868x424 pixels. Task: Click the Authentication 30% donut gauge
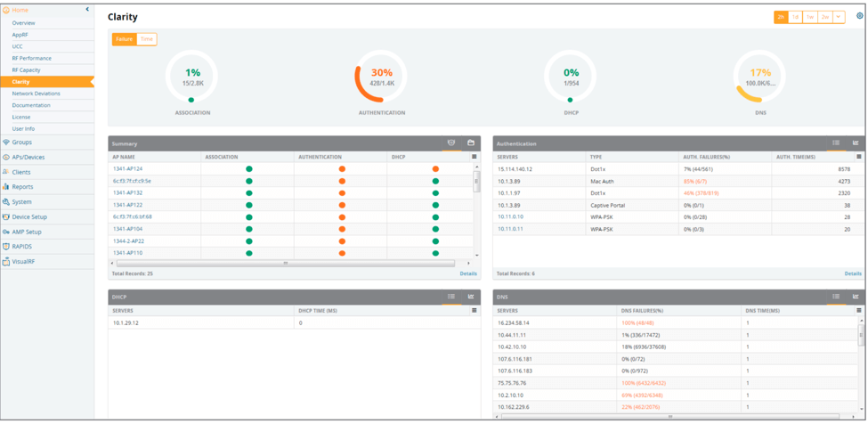[x=381, y=77]
